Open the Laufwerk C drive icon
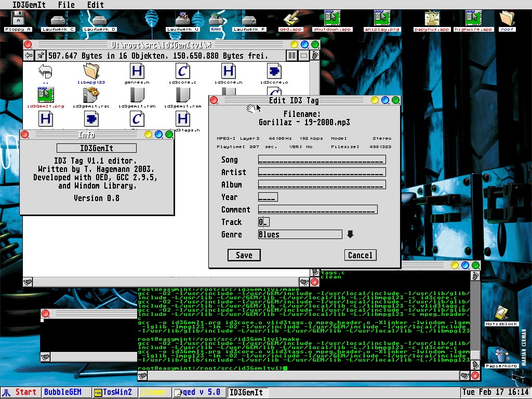The height and width of the screenshot is (399, 532). 58,23
